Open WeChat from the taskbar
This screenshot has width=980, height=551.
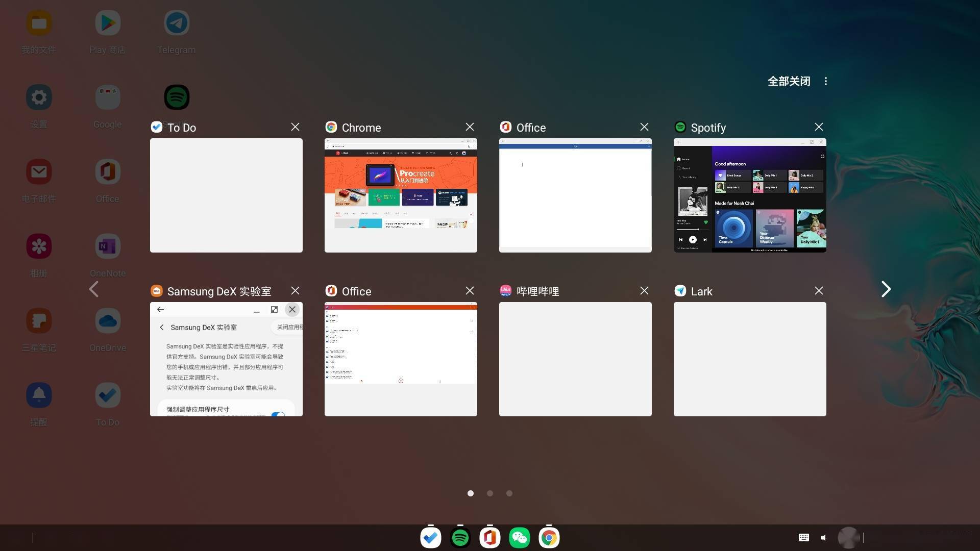coord(519,538)
